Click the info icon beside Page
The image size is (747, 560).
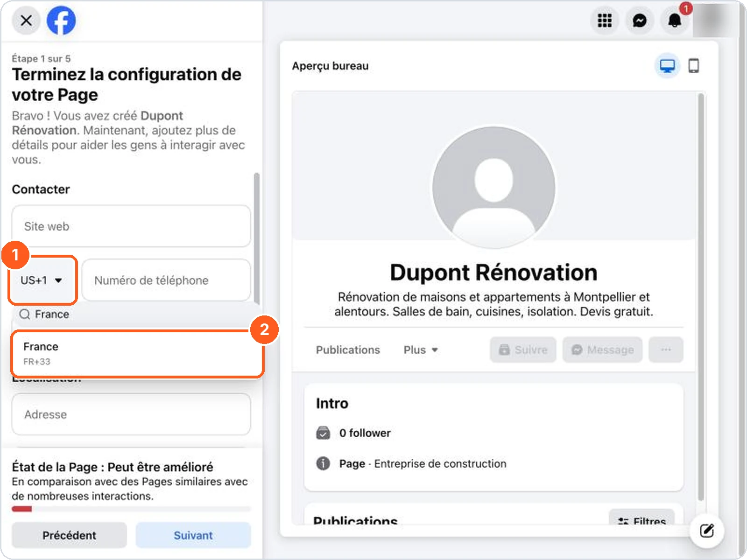click(x=323, y=463)
